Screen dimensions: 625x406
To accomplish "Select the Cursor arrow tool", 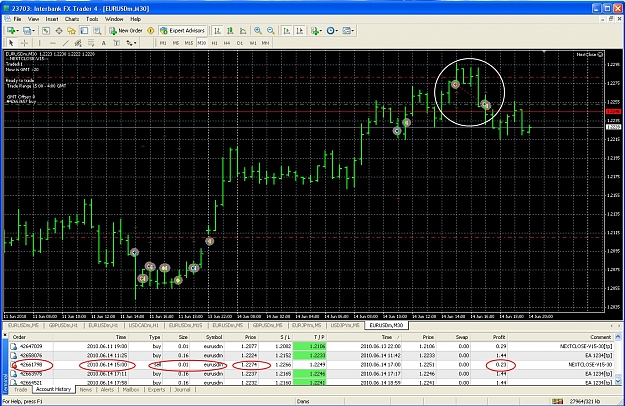I will [x=11, y=43].
